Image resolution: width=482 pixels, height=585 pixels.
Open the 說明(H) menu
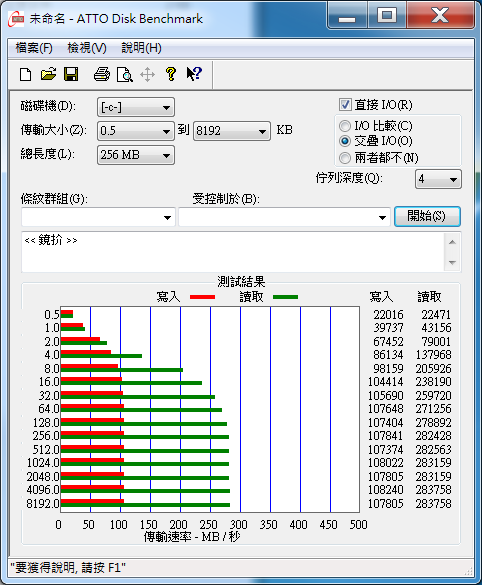(141, 48)
